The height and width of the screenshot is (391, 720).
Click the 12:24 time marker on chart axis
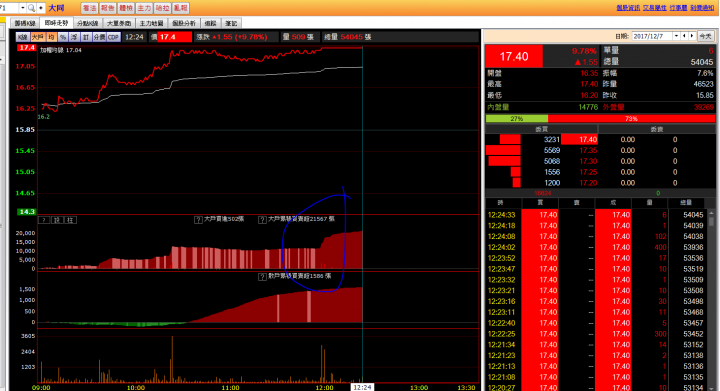[362, 387]
